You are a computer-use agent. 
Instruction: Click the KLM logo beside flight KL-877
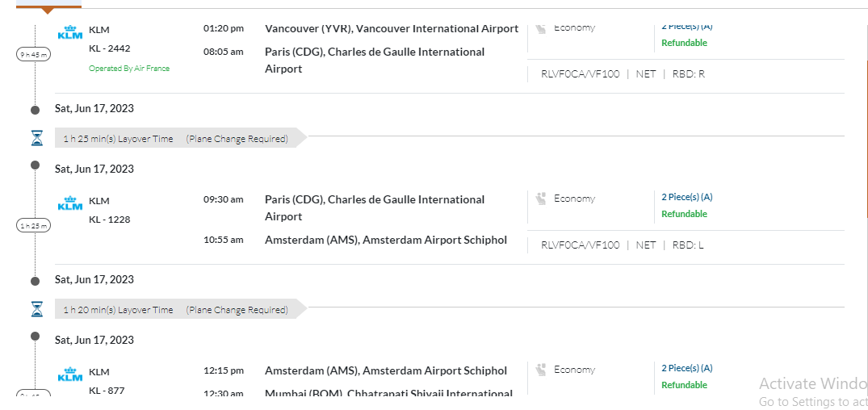70,374
